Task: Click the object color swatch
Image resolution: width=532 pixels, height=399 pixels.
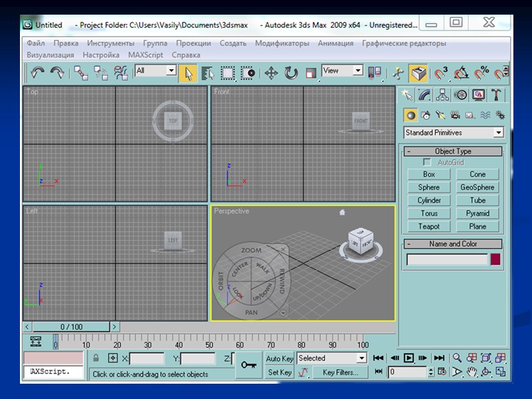Action: pos(495,259)
